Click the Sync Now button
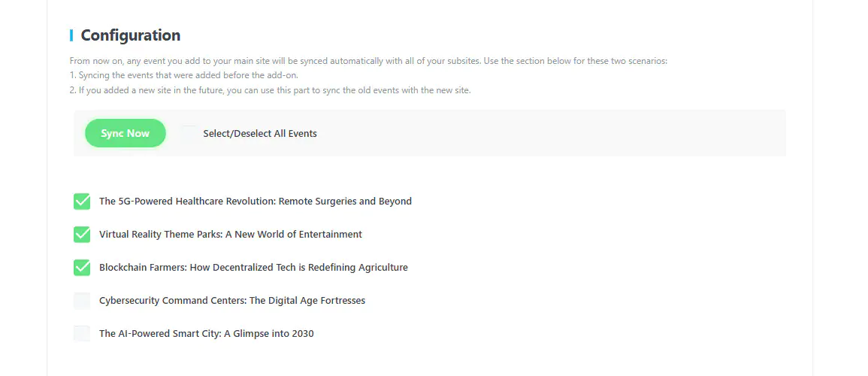The image size is (868, 376). [126, 133]
